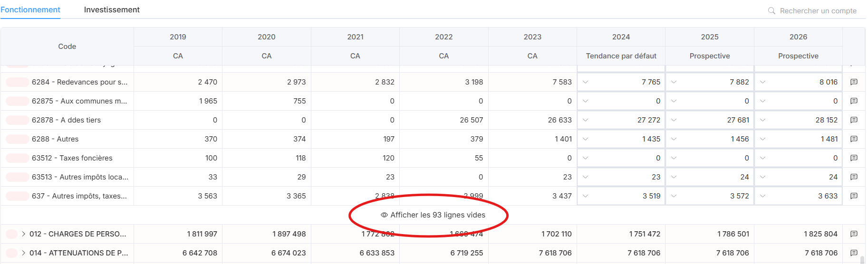Viewport: 868px width, 264px height.
Task: Open comment icon for row 62875 Aux communes
Action: (854, 101)
